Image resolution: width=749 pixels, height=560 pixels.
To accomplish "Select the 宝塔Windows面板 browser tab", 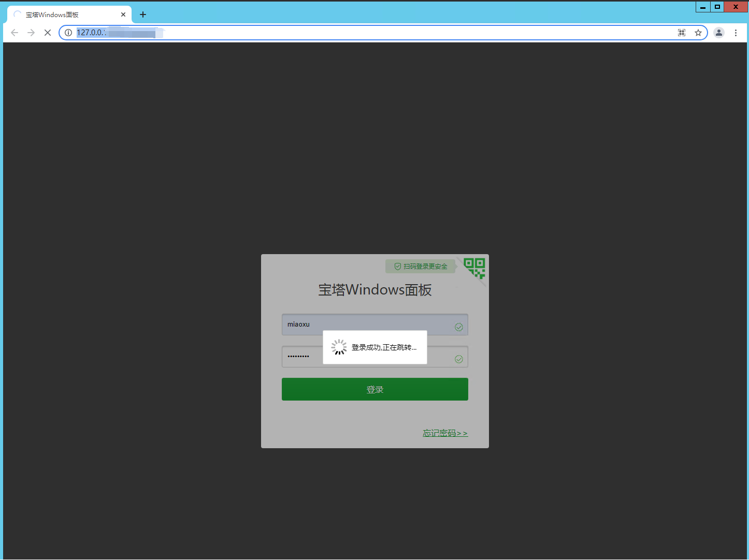I will tap(69, 14).
